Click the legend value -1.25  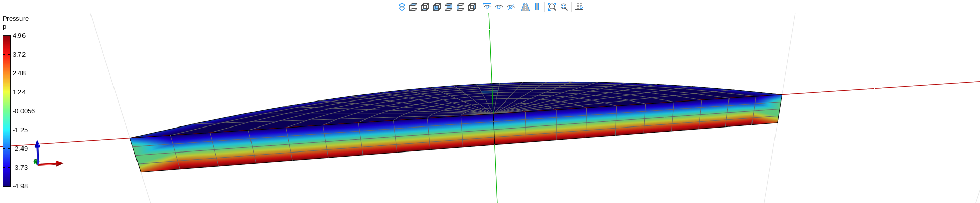20,130
